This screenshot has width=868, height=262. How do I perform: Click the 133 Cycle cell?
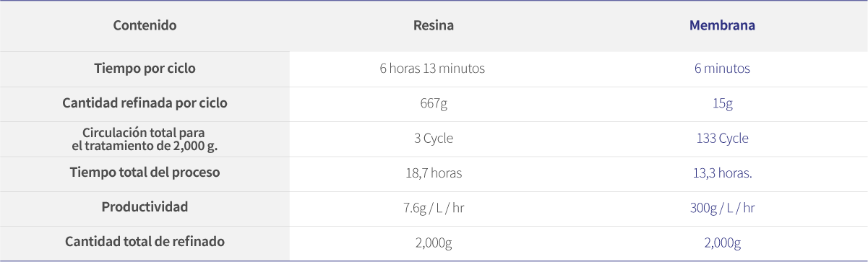coord(722,138)
